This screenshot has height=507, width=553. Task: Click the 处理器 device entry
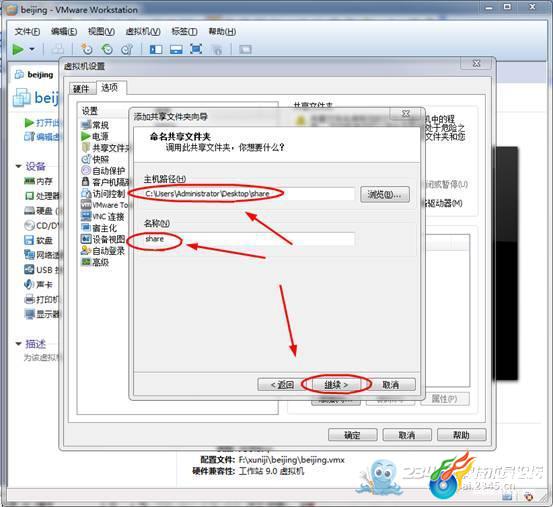pyautogui.click(x=42, y=196)
